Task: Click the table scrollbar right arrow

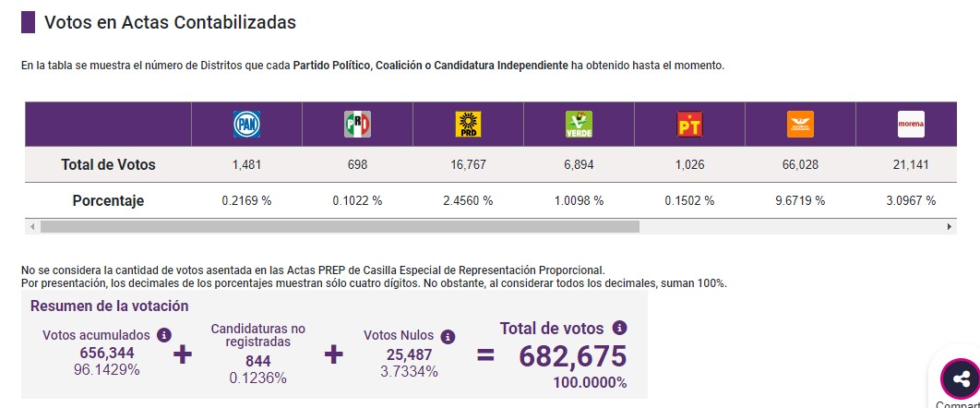Action: [x=950, y=226]
